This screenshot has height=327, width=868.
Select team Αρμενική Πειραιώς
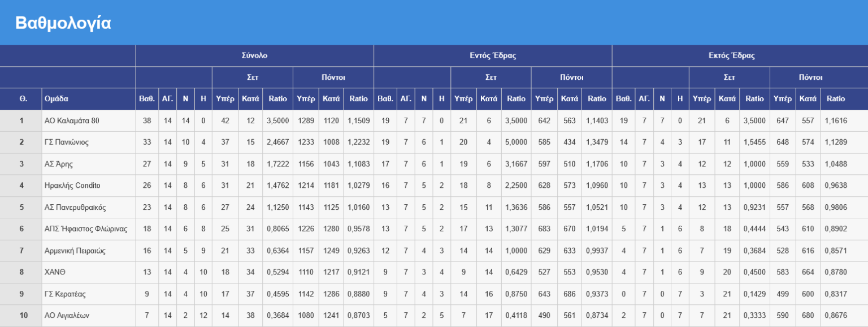(x=75, y=251)
